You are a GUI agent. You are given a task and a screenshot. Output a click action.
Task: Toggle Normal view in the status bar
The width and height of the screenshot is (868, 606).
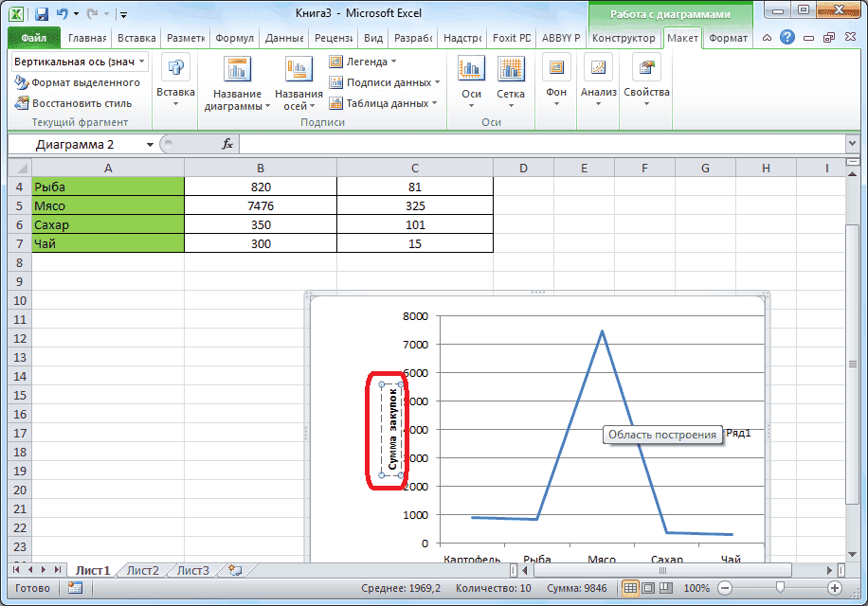click(x=630, y=588)
